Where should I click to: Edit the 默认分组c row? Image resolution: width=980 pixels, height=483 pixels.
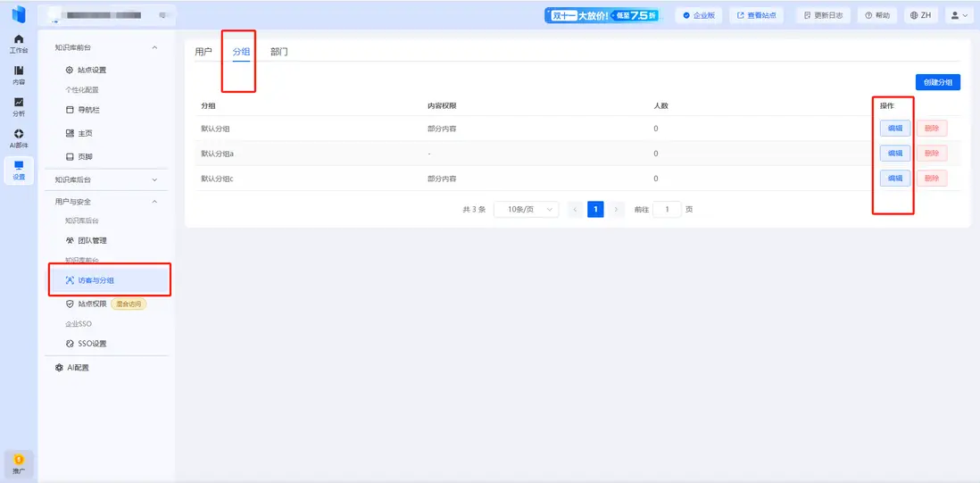coord(895,178)
